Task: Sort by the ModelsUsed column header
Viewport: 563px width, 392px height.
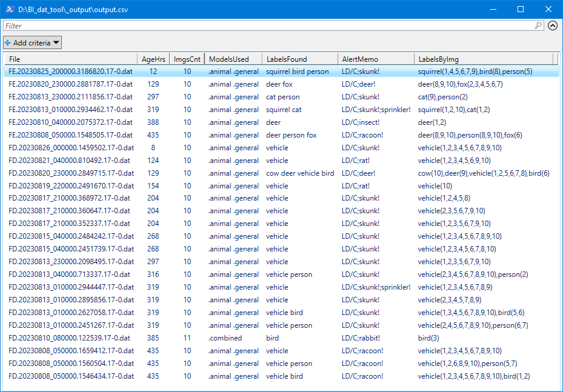Action: (x=234, y=59)
